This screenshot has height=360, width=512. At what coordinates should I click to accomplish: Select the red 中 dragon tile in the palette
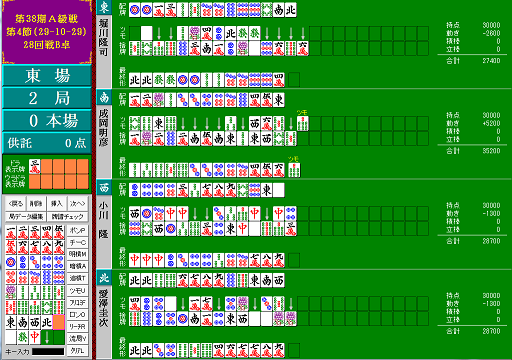click(x=35, y=337)
